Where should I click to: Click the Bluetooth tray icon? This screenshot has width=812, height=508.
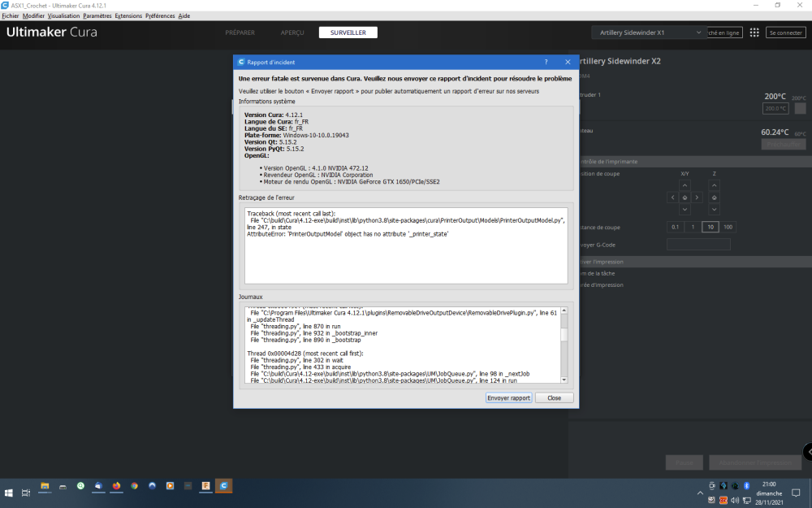[747, 486]
